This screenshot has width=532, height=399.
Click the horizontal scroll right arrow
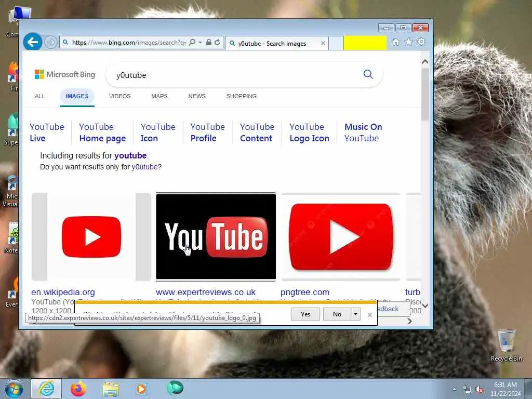(409, 321)
